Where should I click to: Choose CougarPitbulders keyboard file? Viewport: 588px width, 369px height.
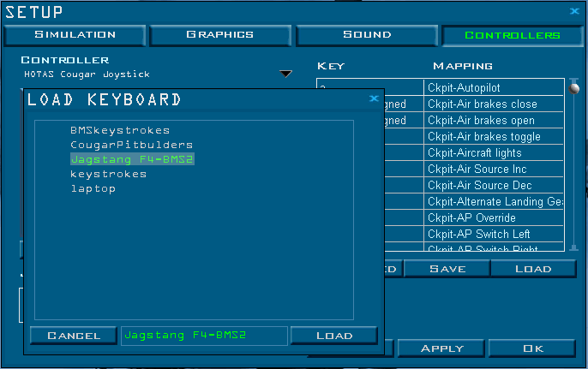(131, 145)
